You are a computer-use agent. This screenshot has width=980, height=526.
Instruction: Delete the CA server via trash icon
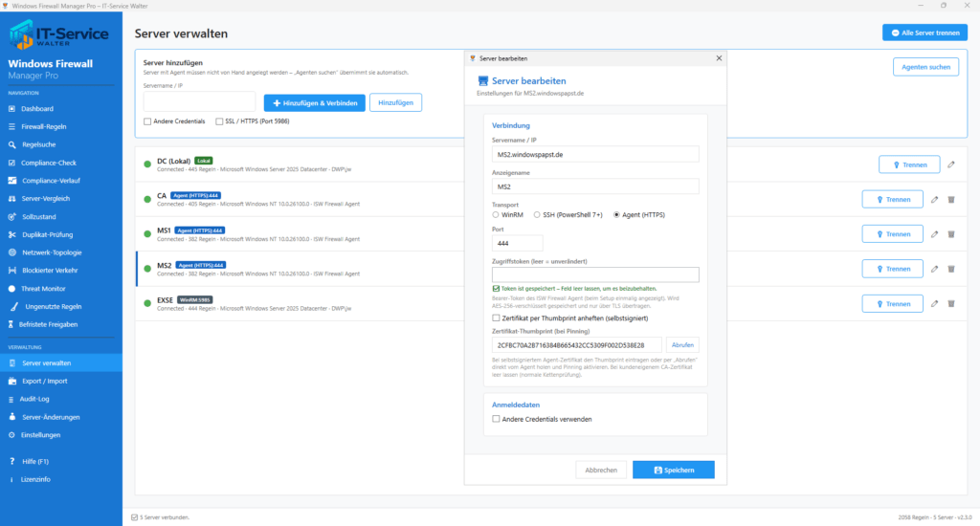[x=951, y=199]
